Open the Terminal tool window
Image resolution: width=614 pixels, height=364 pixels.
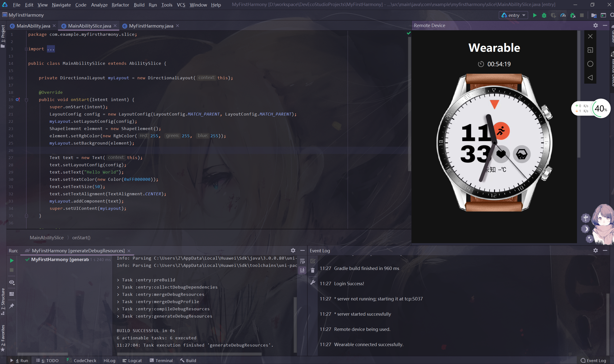coord(161,360)
